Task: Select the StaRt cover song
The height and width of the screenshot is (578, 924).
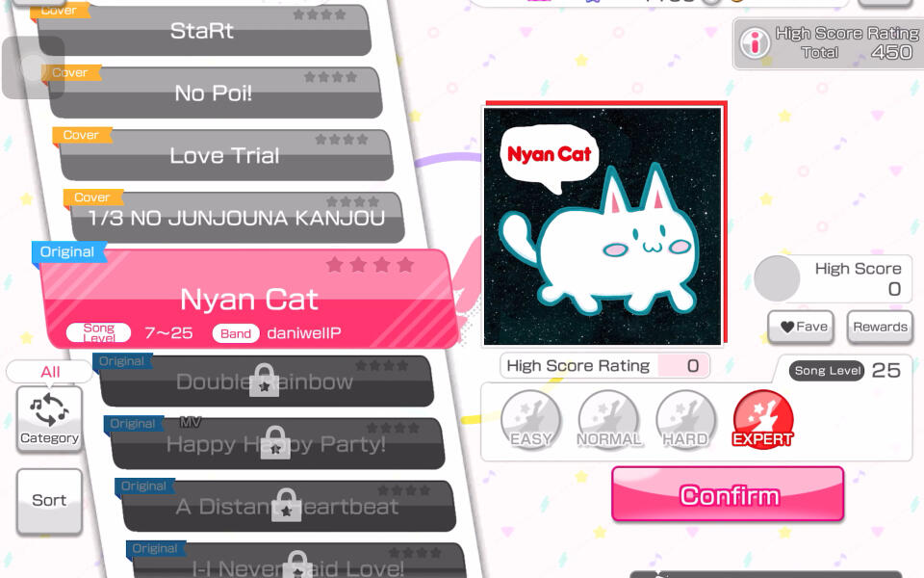Action: click(x=203, y=31)
